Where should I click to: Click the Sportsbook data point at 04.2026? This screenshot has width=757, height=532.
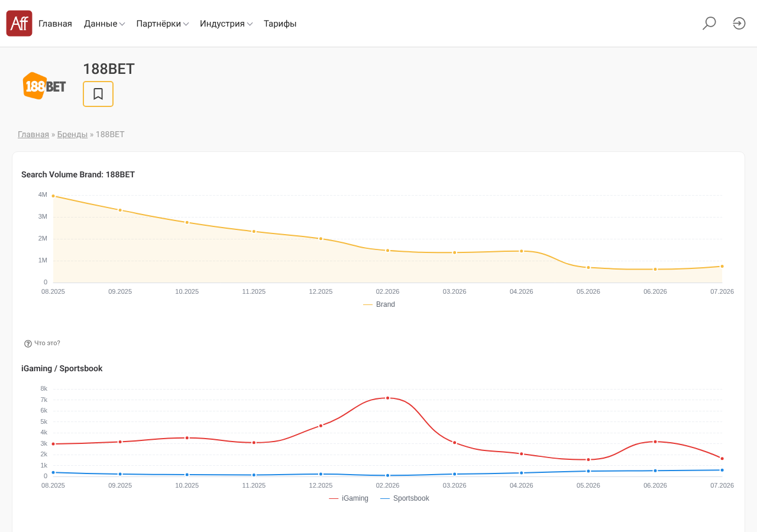522,454
